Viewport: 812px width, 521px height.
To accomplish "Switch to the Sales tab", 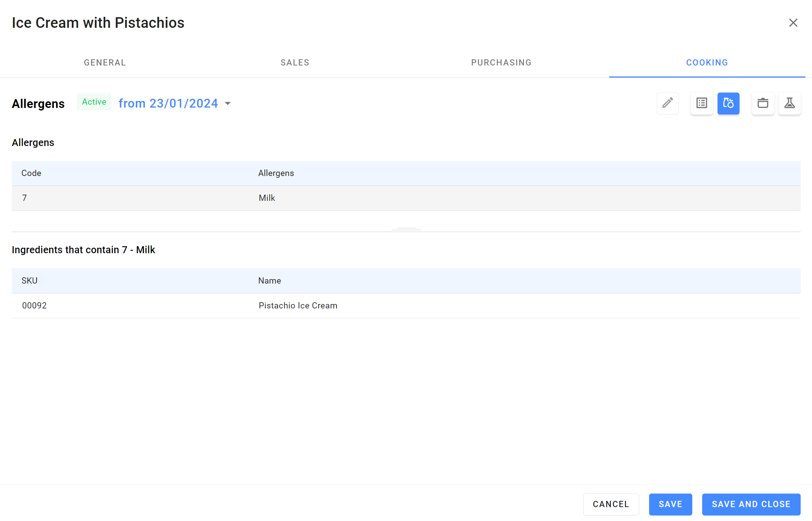I will pyautogui.click(x=295, y=63).
